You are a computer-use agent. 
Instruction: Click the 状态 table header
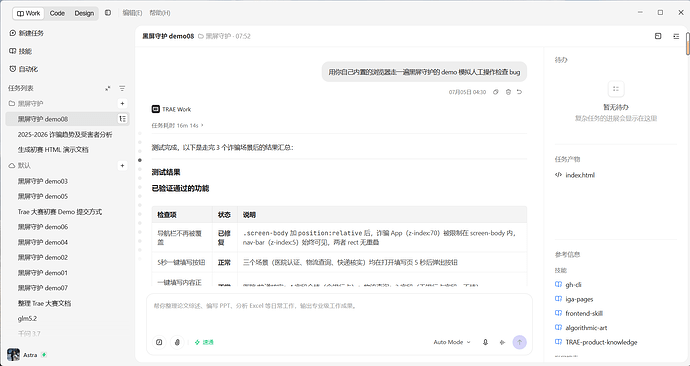coord(224,215)
